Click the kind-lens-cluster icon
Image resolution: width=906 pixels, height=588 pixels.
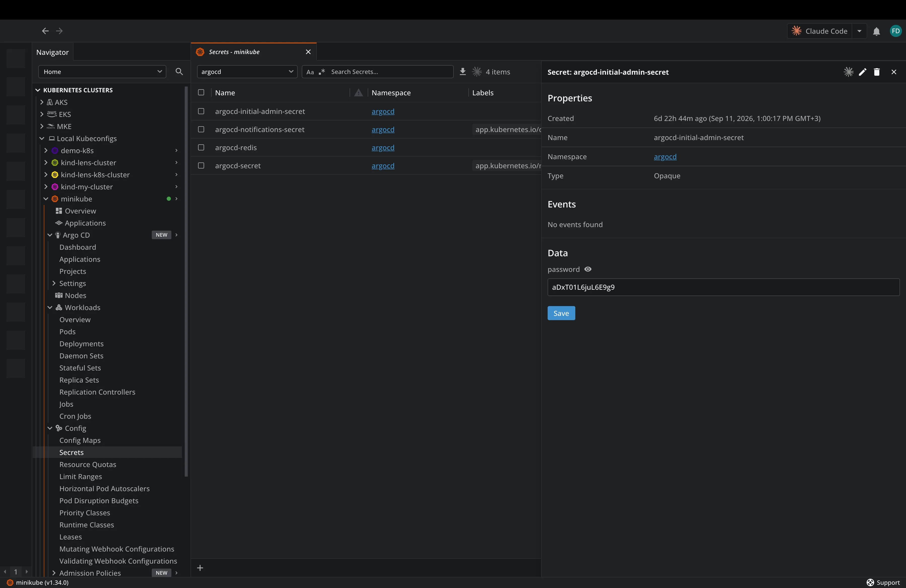[x=55, y=163]
